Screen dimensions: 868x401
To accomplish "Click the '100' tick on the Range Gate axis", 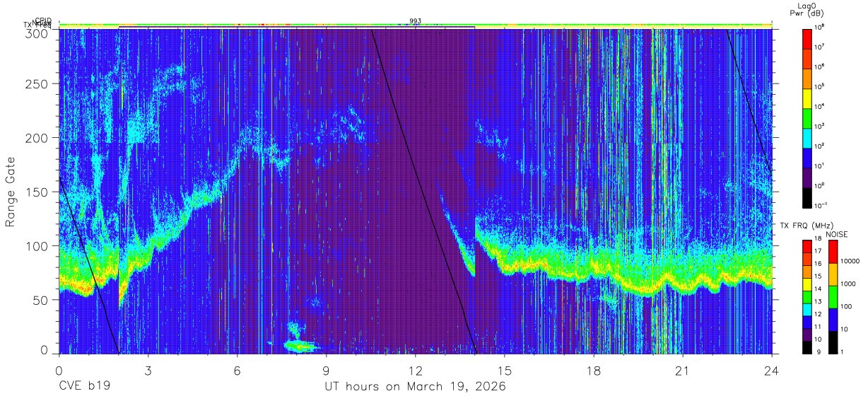I will 36,245.
